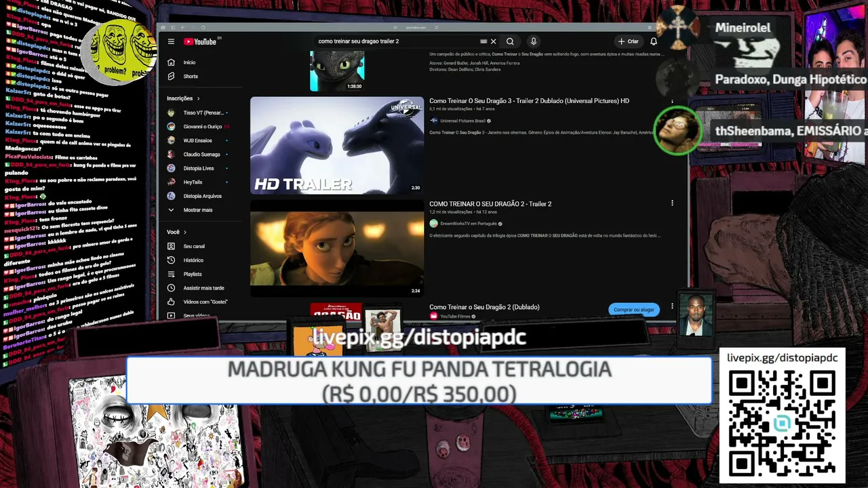Click Claudio Suenaga avatar
868x488 pixels.
171,155
